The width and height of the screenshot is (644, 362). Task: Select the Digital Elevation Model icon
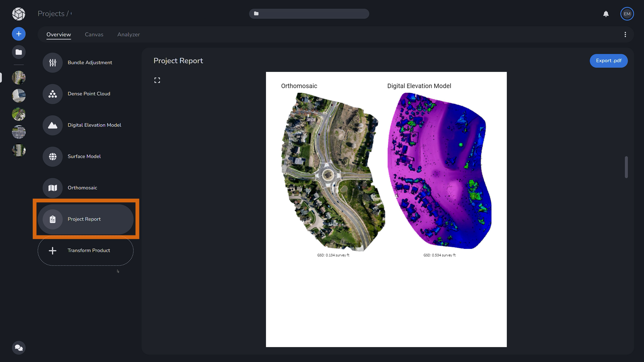pyautogui.click(x=52, y=125)
